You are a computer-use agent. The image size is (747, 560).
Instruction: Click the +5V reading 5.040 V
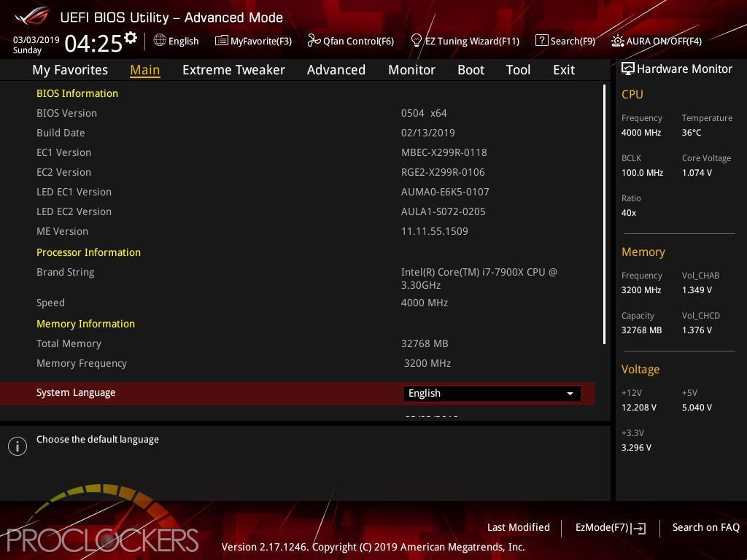coord(697,407)
